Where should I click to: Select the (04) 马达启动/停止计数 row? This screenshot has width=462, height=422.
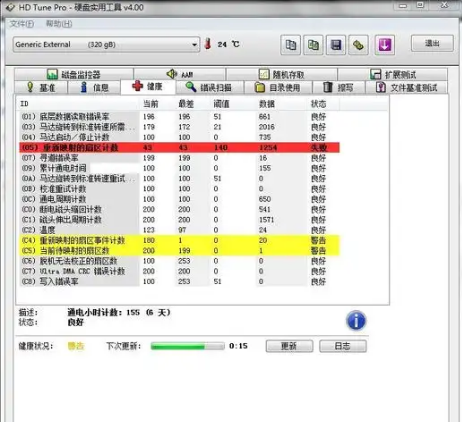(x=179, y=137)
